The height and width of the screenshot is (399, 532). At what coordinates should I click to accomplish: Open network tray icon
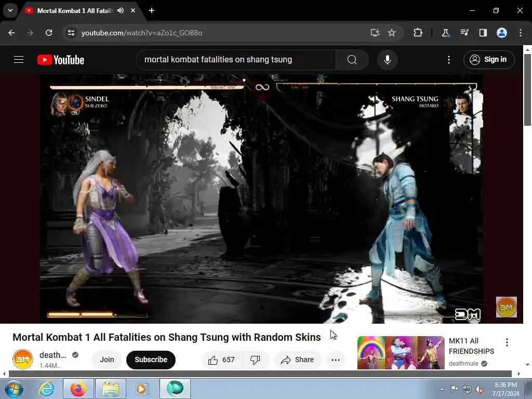coord(467,390)
